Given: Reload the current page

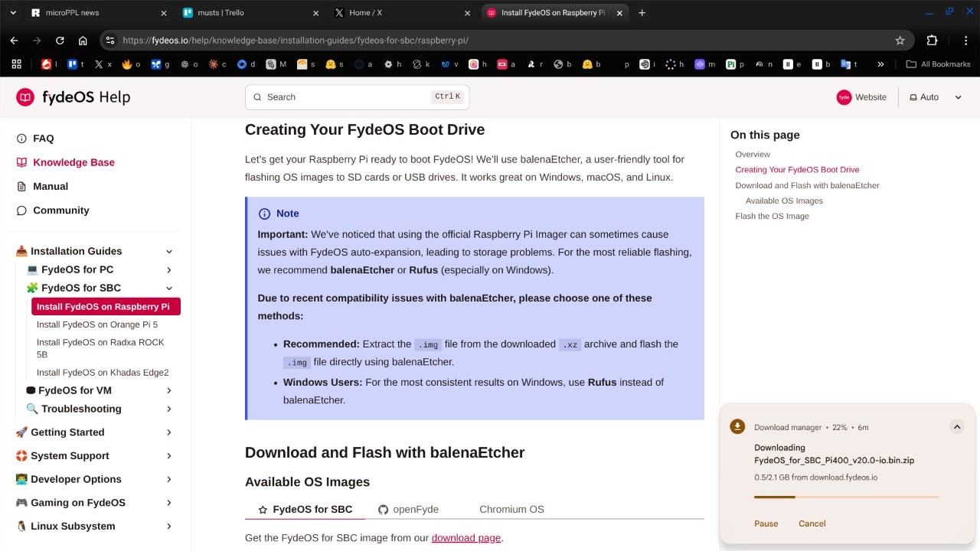Looking at the screenshot, I should [x=60, y=41].
